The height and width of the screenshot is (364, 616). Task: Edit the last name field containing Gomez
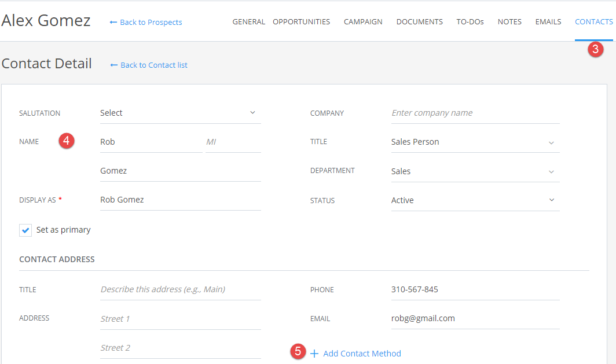click(180, 171)
